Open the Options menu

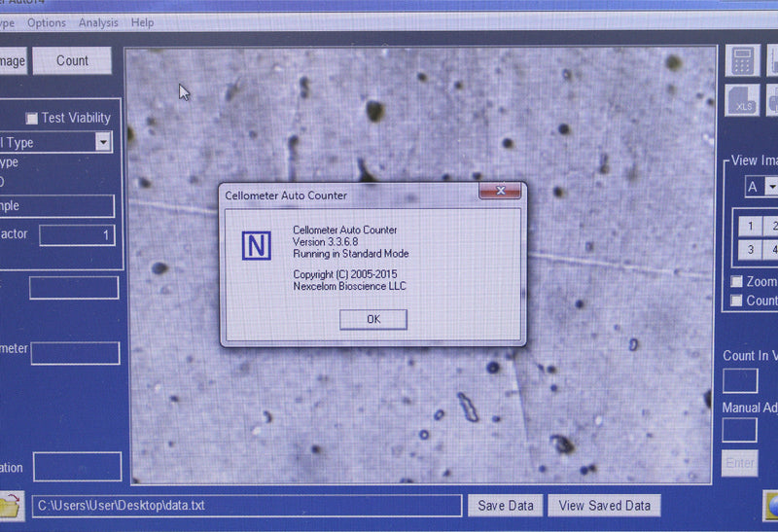pyautogui.click(x=47, y=22)
